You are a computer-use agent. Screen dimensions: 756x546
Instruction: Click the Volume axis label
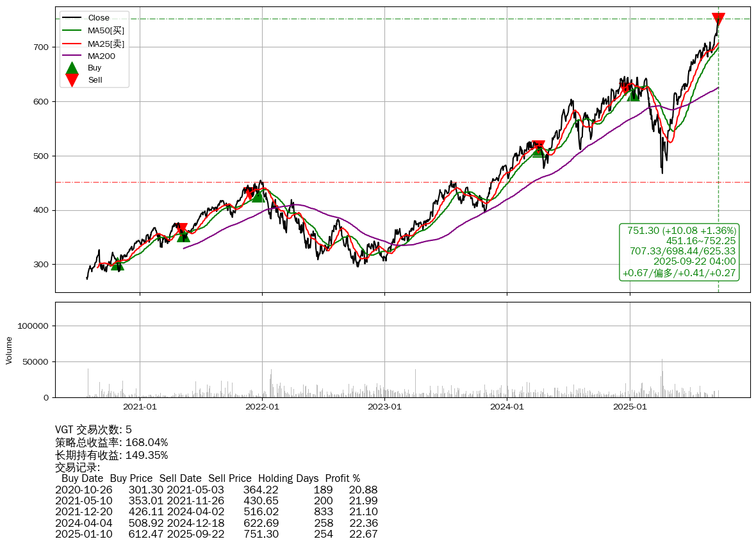pos(9,350)
